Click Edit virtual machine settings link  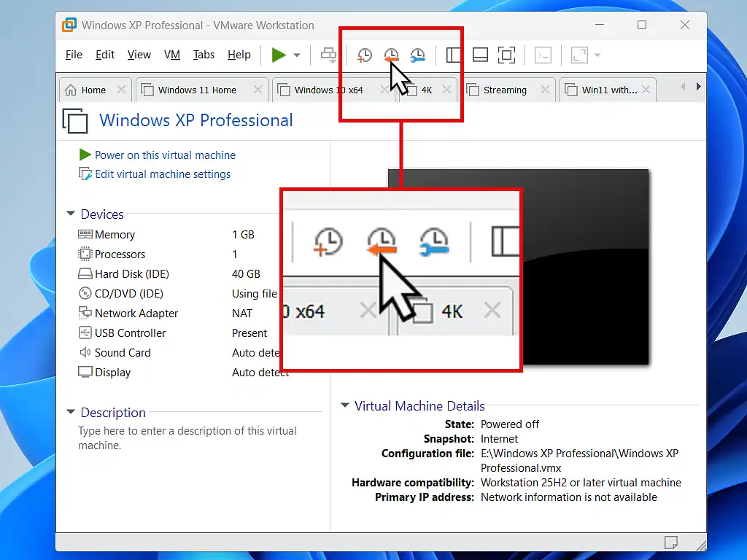coord(163,174)
